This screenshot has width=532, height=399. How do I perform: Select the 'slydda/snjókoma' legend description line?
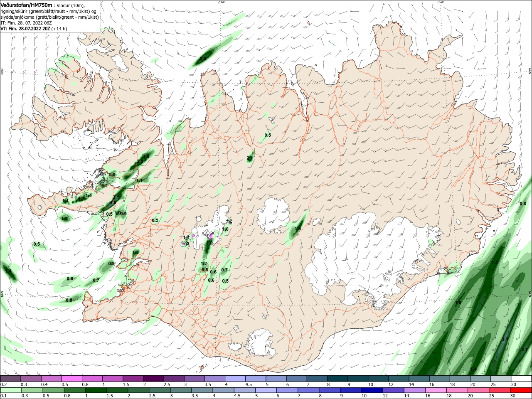coord(49,17)
